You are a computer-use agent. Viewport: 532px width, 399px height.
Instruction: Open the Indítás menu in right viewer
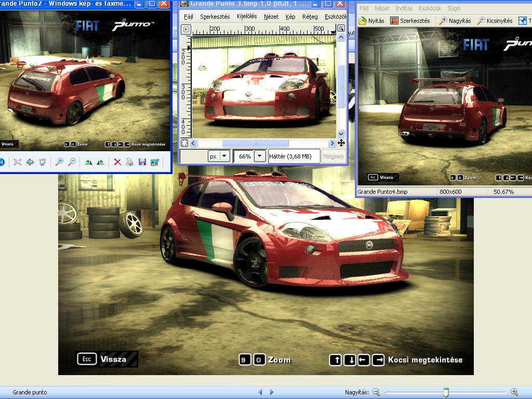click(x=404, y=8)
